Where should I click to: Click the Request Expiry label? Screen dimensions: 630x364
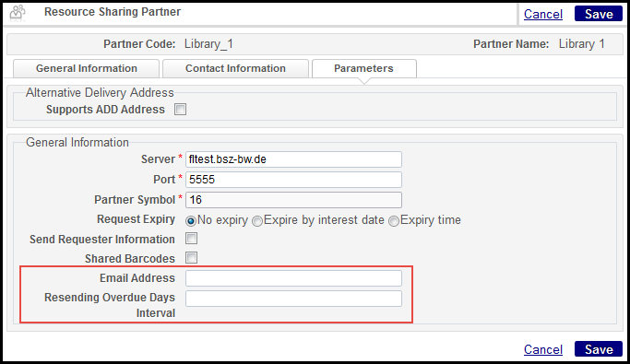[136, 219]
